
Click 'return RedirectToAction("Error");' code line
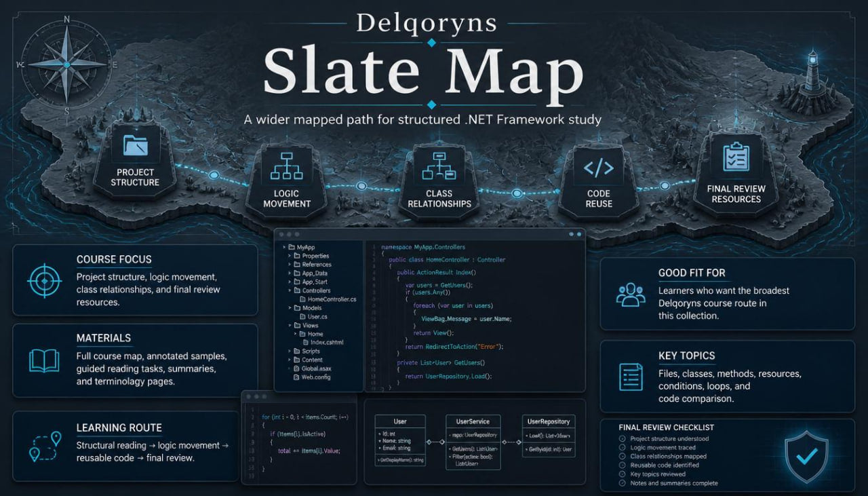pos(454,346)
